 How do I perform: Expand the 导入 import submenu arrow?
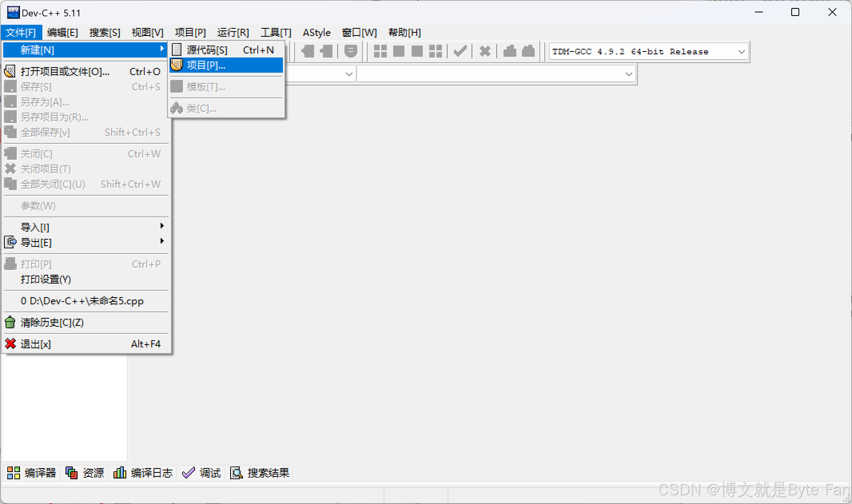click(x=162, y=226)
